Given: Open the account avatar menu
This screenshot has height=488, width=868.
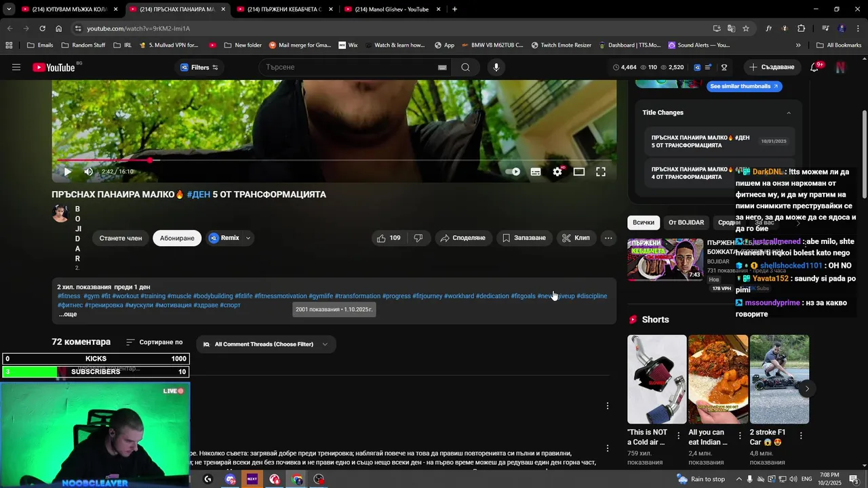Looking at the screenshot, I should pyautogui.click(x=841, y=67).
